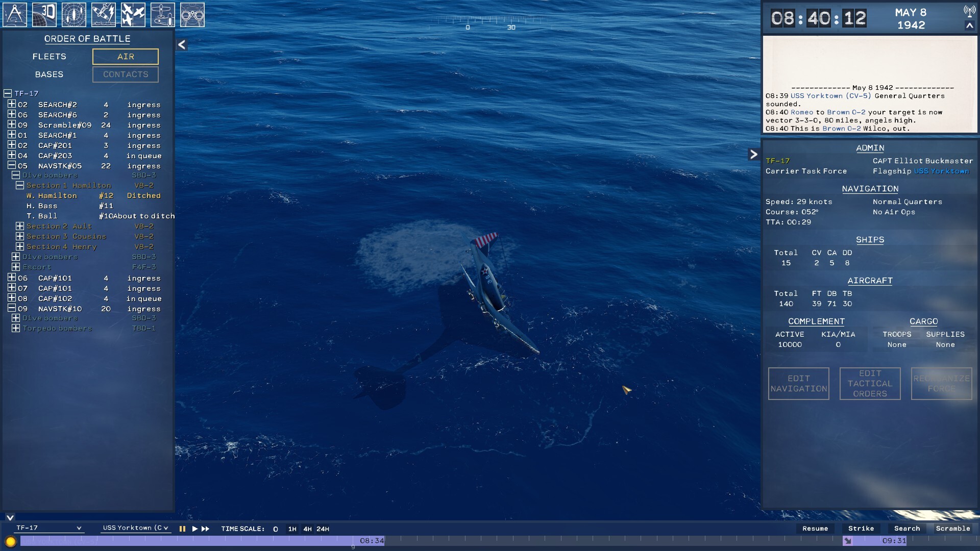980x551 pixels.
Task: Open the air strike planning icon
Action: pos(104,15)
